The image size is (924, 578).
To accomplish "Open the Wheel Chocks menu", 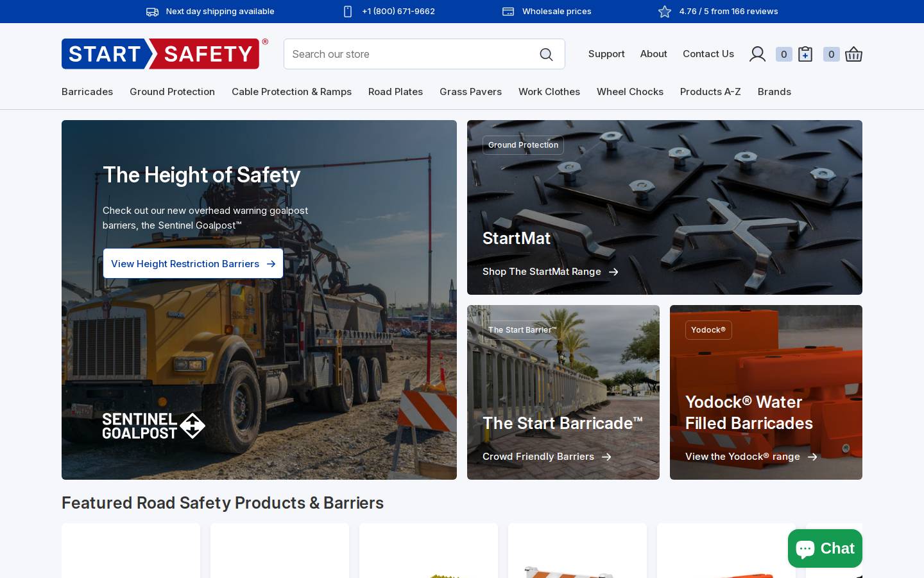I will (630, 92).
